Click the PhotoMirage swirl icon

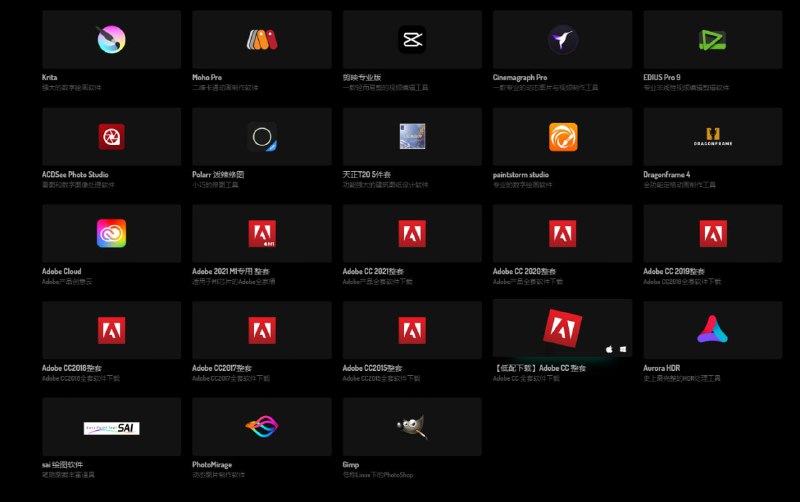click(261, 427)
